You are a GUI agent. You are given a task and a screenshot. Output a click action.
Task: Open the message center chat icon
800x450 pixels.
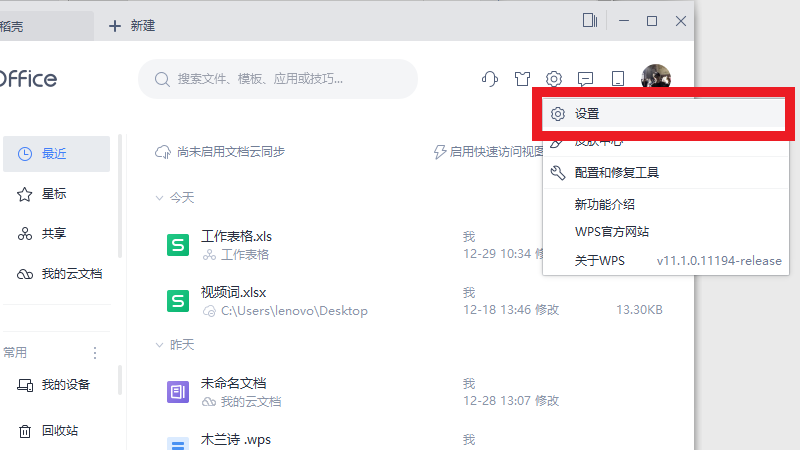pyautogui.click(x=586, y=79)
